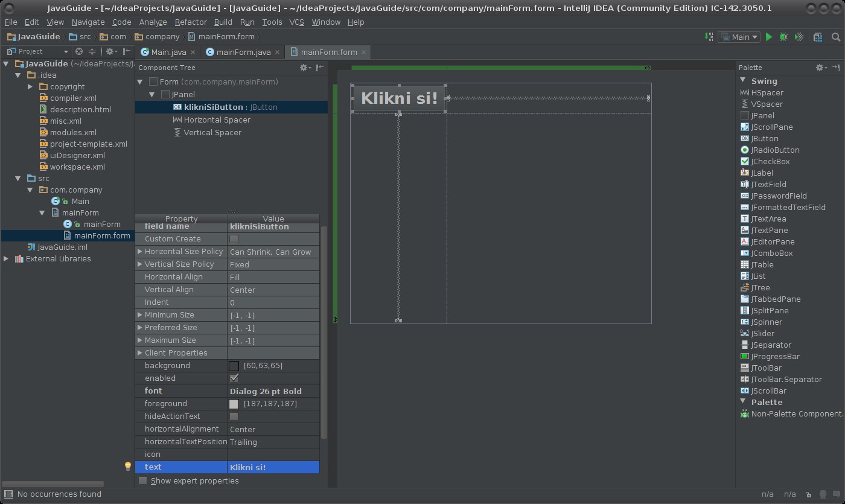This screenshot has width=845, height=504.
Task: Open the Refactor menu
Action: 191,22
